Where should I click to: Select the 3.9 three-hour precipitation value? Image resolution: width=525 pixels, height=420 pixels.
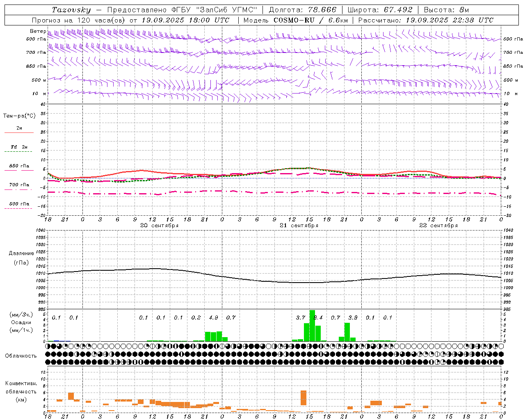(353, 317)
